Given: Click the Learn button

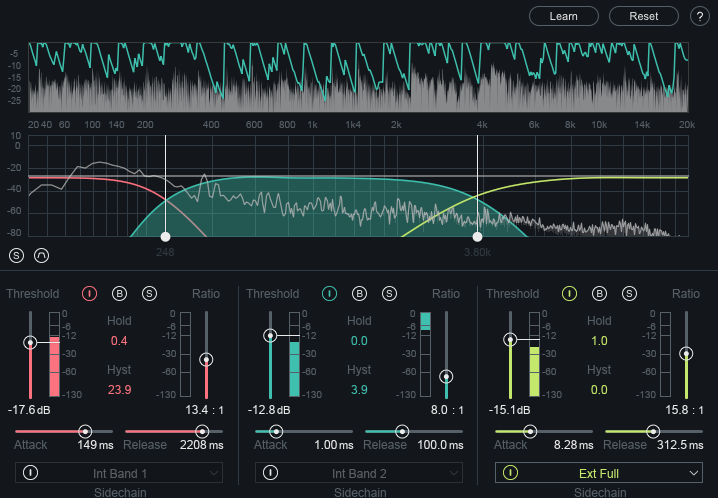Looking at the screenshot, I should tap(564, 16).
